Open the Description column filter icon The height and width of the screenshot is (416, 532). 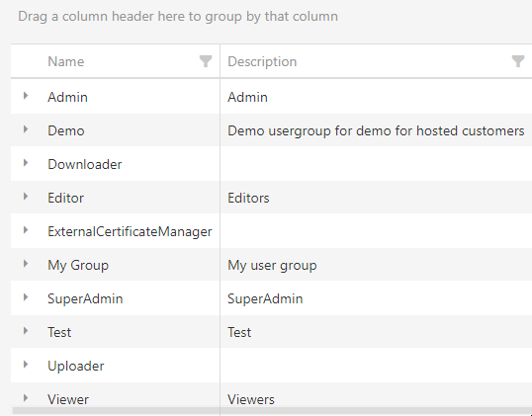518,61
